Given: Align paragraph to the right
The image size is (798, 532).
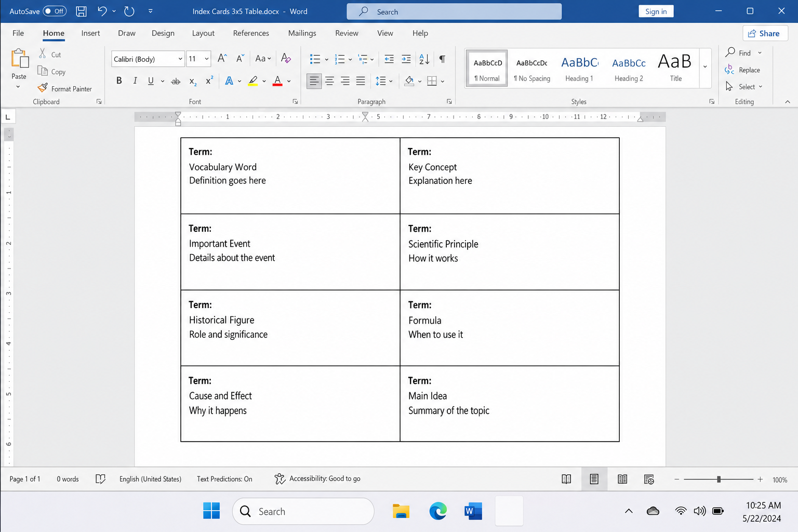Looking at the screenshot, I should click(x=345, y=81).
